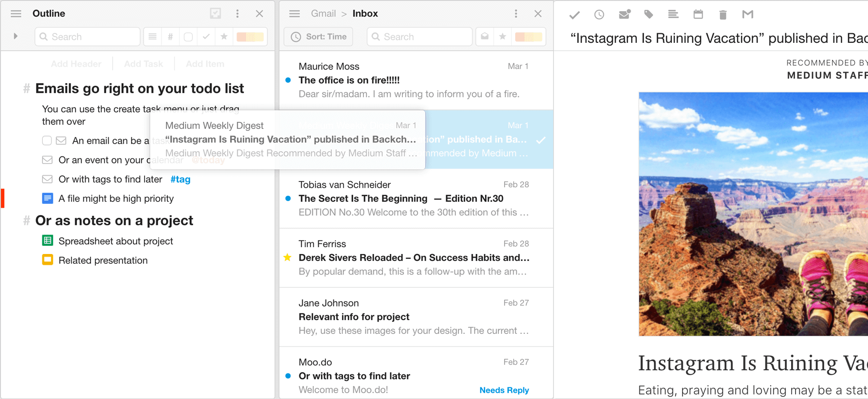Click hash marker beside Emails go right header

[26, 89]
